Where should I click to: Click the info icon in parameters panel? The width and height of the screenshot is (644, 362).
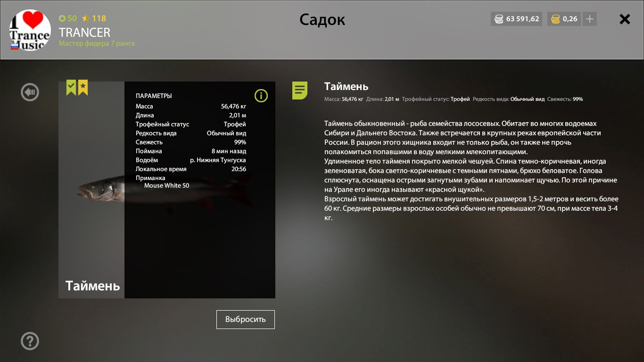point(261,96)
